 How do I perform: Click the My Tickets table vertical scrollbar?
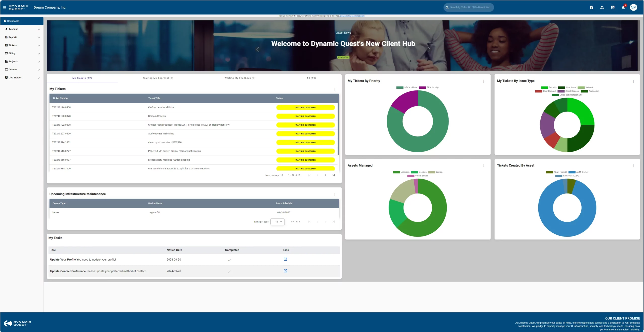(x=338, y=129)
